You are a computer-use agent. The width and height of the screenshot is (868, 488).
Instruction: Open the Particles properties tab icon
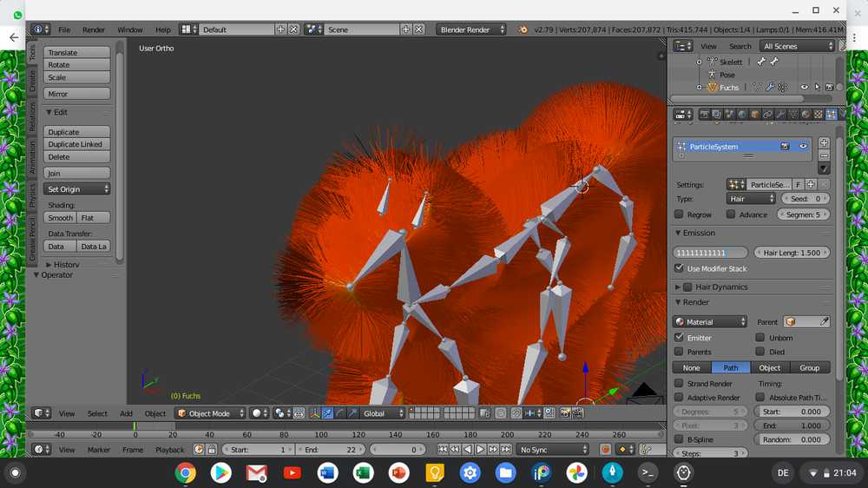click(831, 114)
